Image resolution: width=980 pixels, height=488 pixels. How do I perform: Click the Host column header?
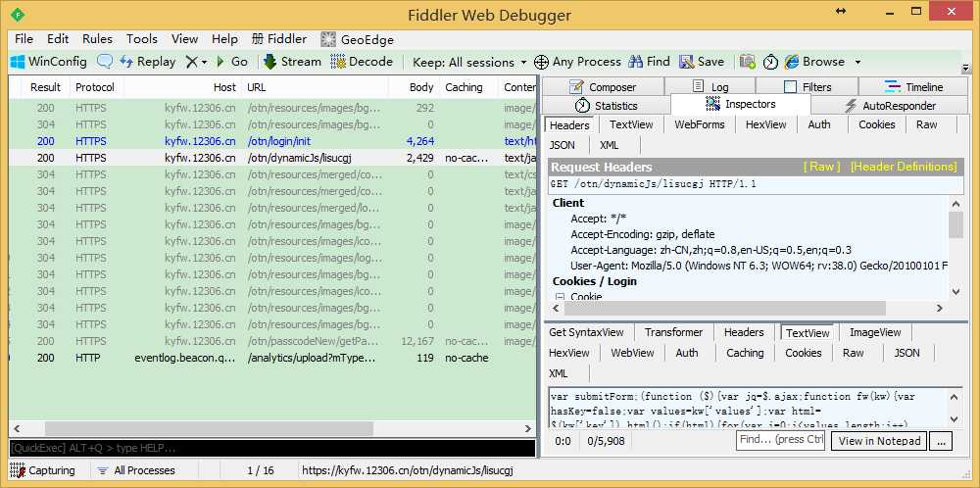pos(181,87)
